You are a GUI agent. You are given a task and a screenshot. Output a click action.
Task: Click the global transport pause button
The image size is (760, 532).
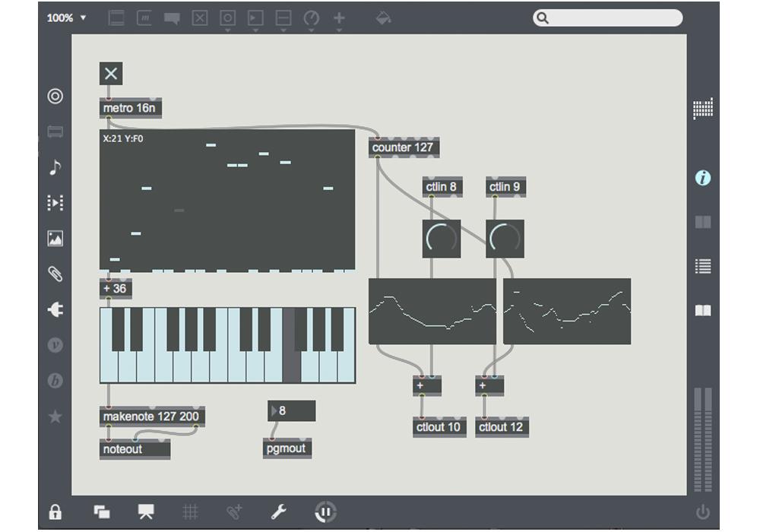[325, 512]
